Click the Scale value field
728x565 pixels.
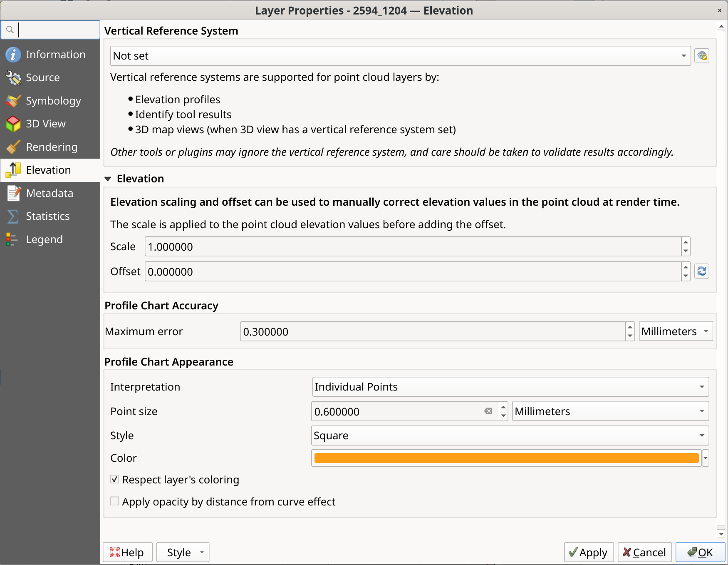coord(413,246)
